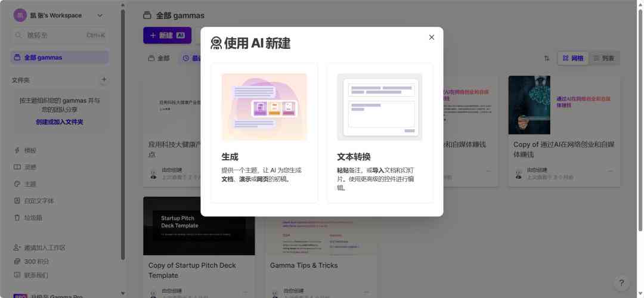The height and width of the screenshot is (298, 644).
Task: Open the 应用科技大健康产业 card thumbnail
Action: [x=172, y=105]
